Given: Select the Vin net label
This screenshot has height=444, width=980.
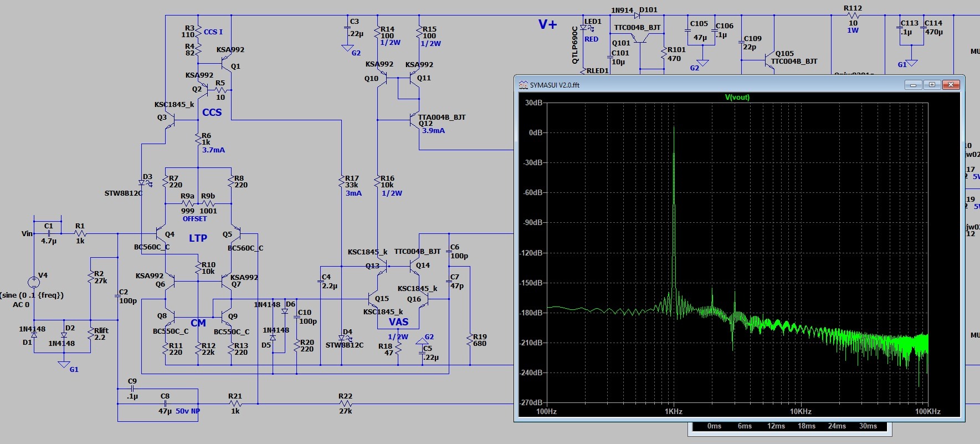Looking at the screenshot, I should point(27,233).
